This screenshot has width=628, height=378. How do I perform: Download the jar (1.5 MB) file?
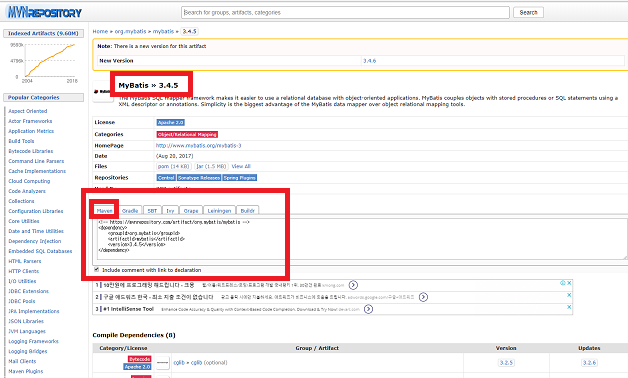click(x=211, y=167)
